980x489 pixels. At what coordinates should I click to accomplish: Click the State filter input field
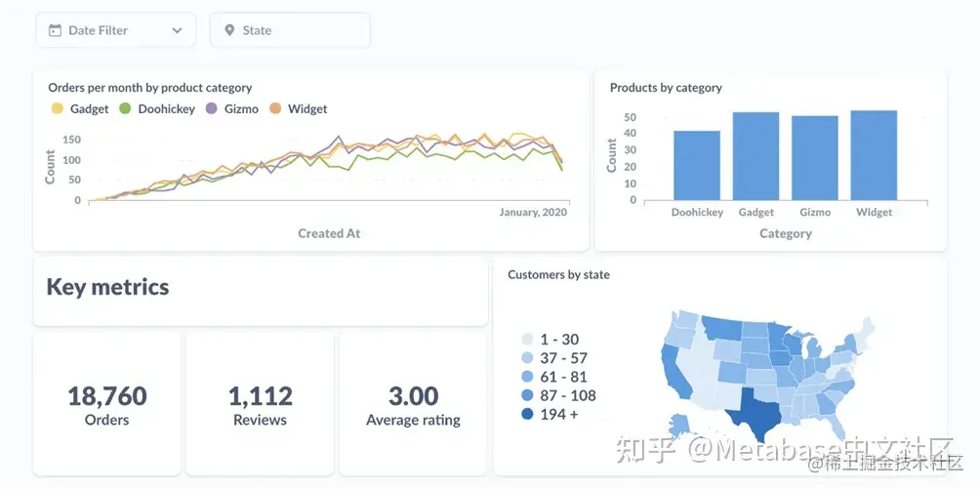290,30
